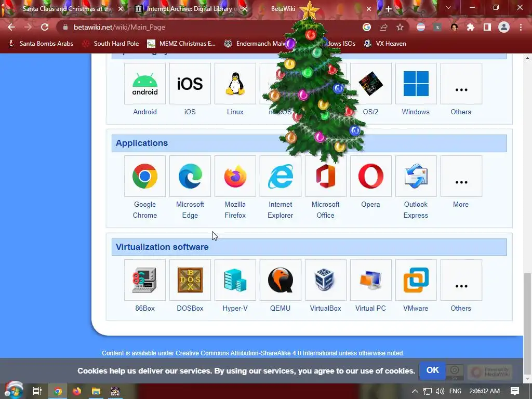Screen dimensions: 532x399
Task: Click the volume speaker tray icon
Action: point(440,391)
